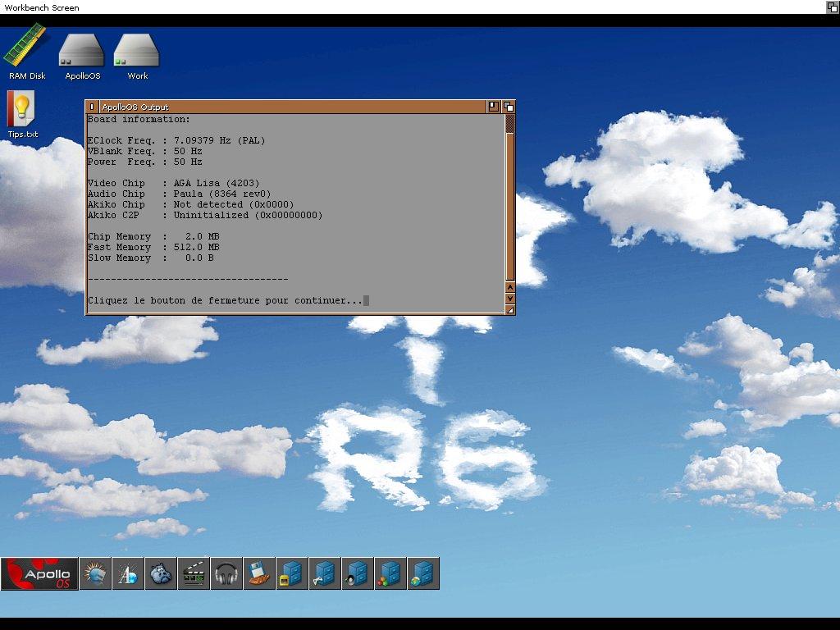Launch the hippo dock icon
Image resolution: width=840 pixels, height=630 pixels.
click(161, 573)
